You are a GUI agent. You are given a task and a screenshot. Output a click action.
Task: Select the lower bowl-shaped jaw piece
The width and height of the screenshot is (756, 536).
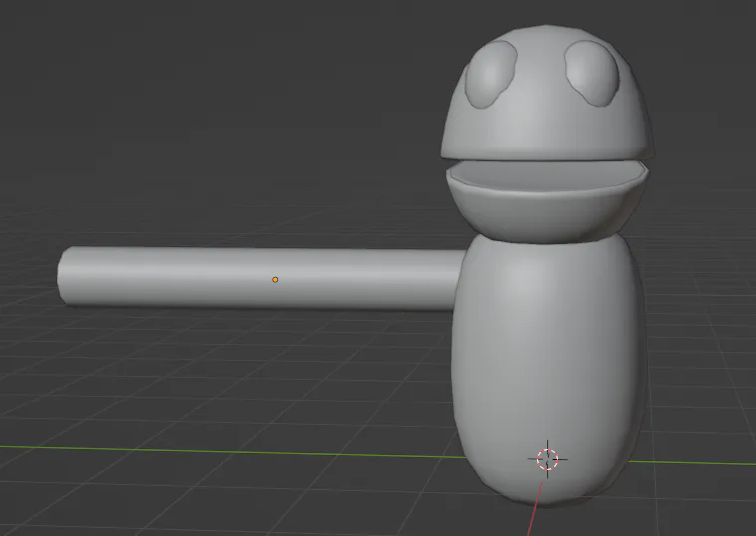click(547, 201)
